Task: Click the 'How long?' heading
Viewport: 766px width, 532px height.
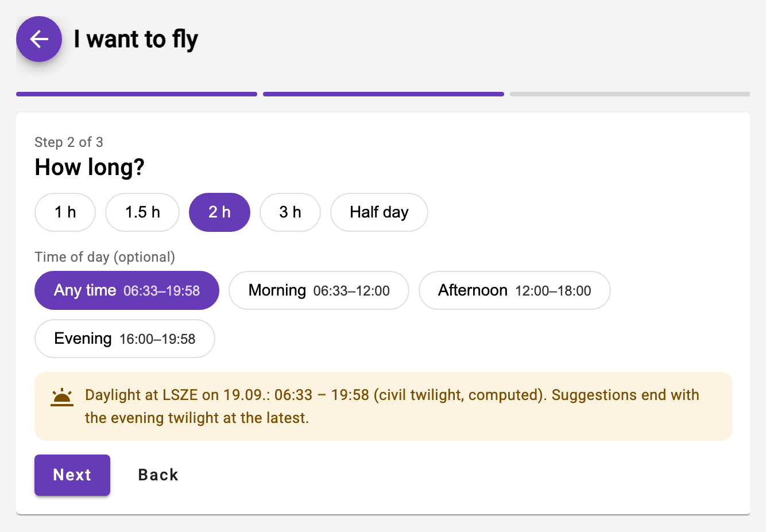Action: click(90, 168)
